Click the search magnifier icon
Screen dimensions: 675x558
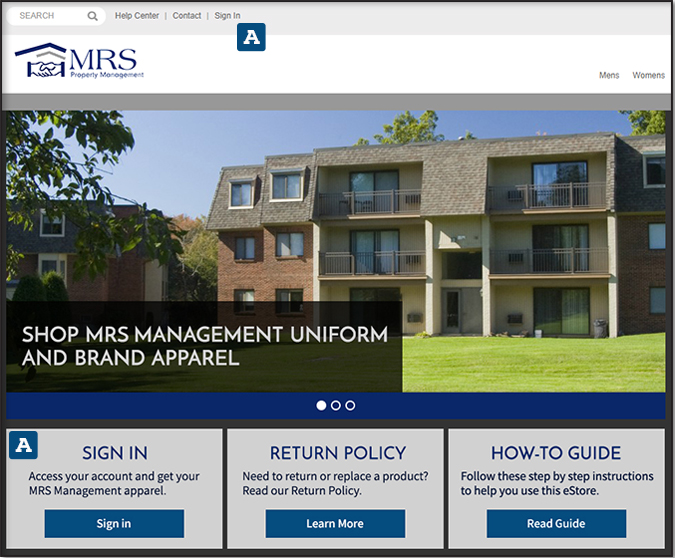click(93, 16)
